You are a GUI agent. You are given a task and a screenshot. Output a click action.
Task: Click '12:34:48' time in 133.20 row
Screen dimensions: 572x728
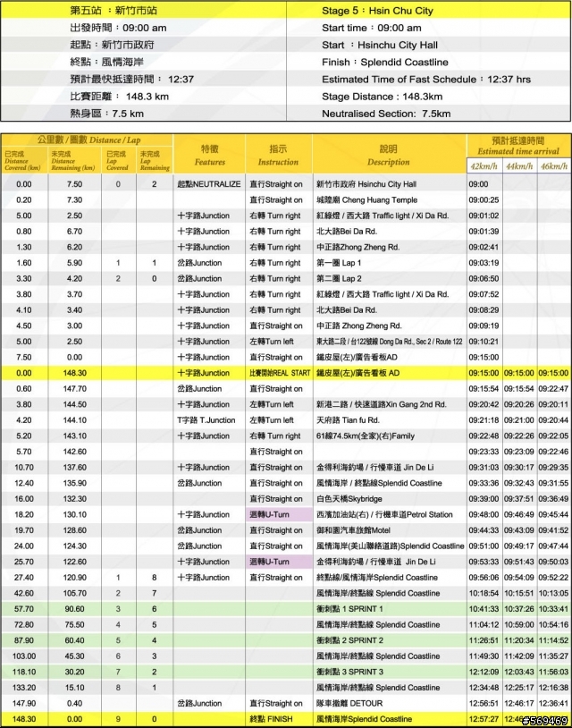click(x=484, y=688)
